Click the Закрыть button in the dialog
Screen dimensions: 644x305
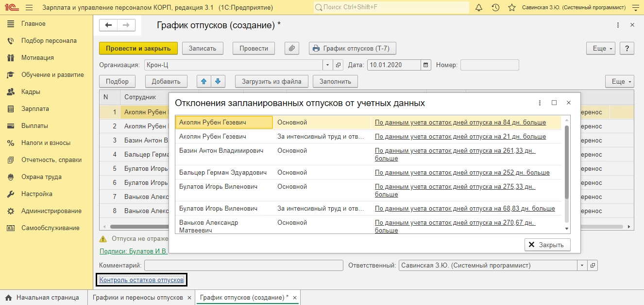point(547,245)
